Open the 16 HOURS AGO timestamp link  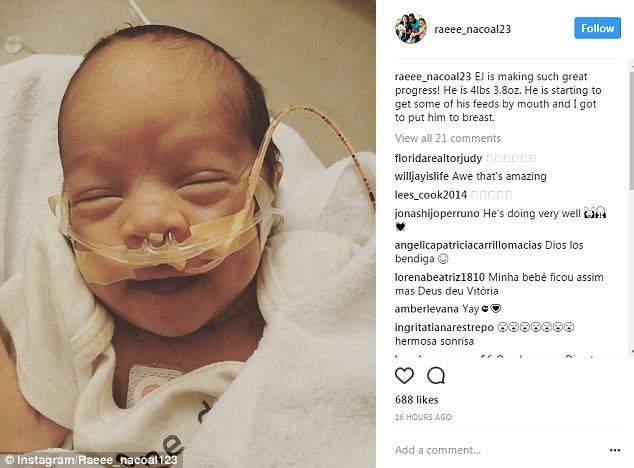(x=423, y=417)
